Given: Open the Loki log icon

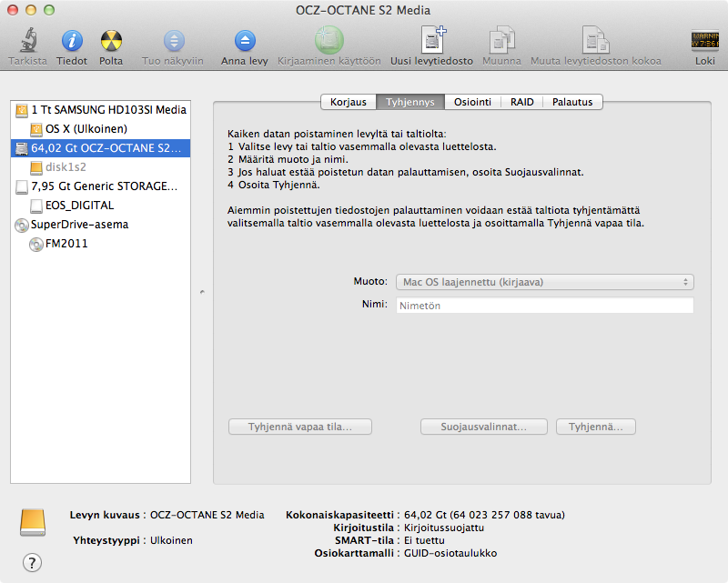Looking at the screenshot, I should click(704, 40).
